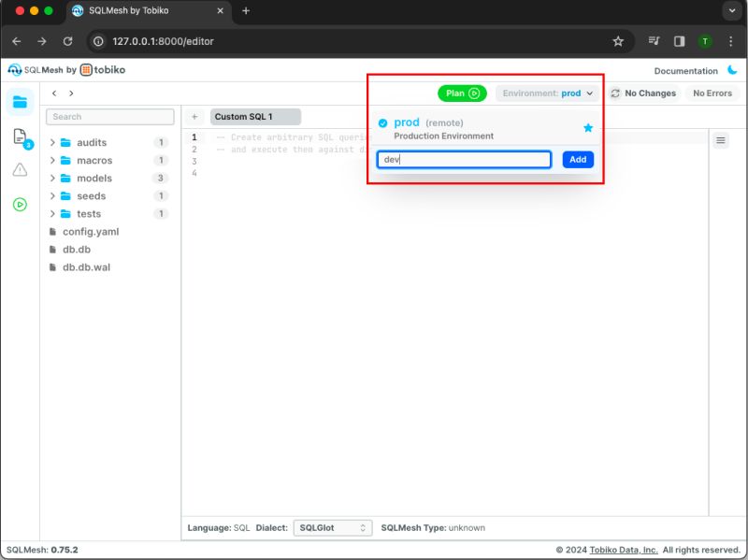
Task: Click the tobiko logo in the top bar
Action: point(89,70)
